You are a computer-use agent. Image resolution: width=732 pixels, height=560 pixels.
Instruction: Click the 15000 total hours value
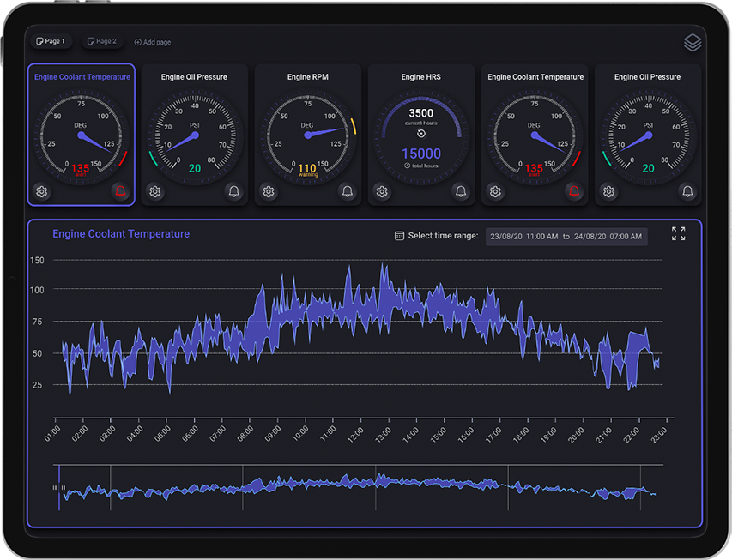(x=421, y=154)
